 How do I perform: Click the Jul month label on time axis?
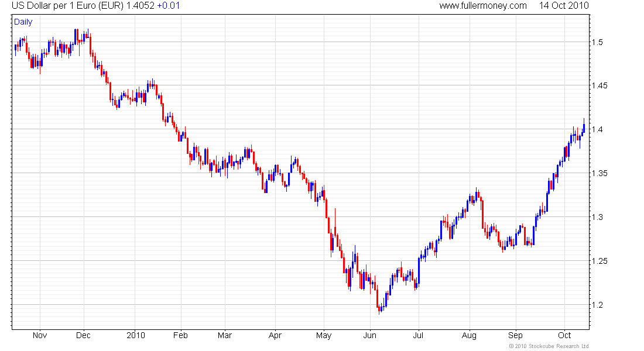418,335
